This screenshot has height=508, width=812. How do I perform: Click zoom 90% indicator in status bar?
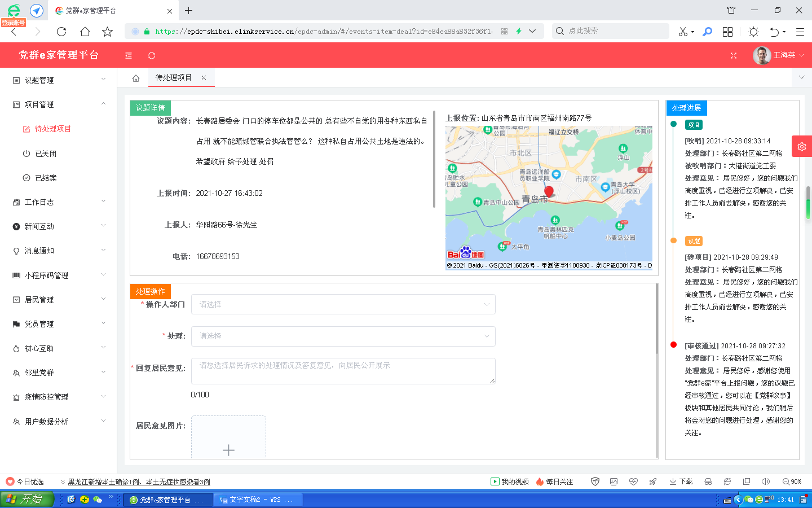point(792,481)
